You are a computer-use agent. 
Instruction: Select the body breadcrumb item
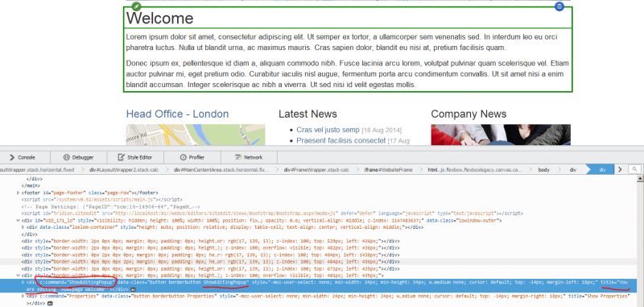543,169
